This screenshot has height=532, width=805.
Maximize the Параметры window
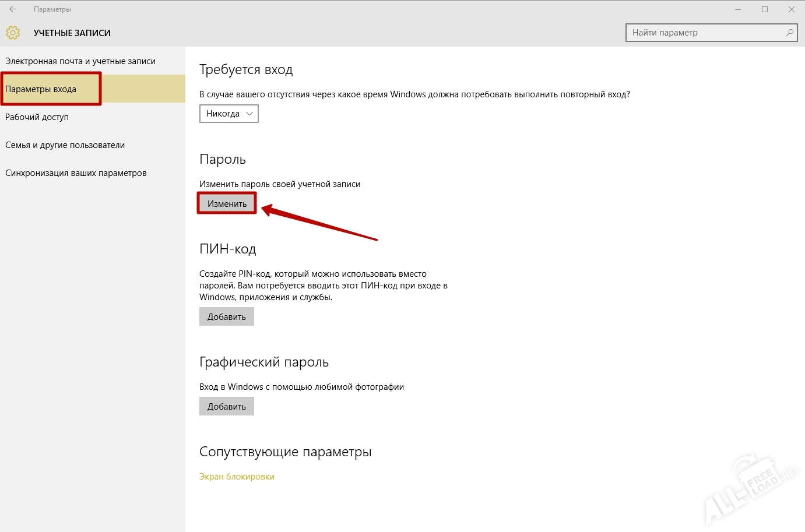pos(765,9)
